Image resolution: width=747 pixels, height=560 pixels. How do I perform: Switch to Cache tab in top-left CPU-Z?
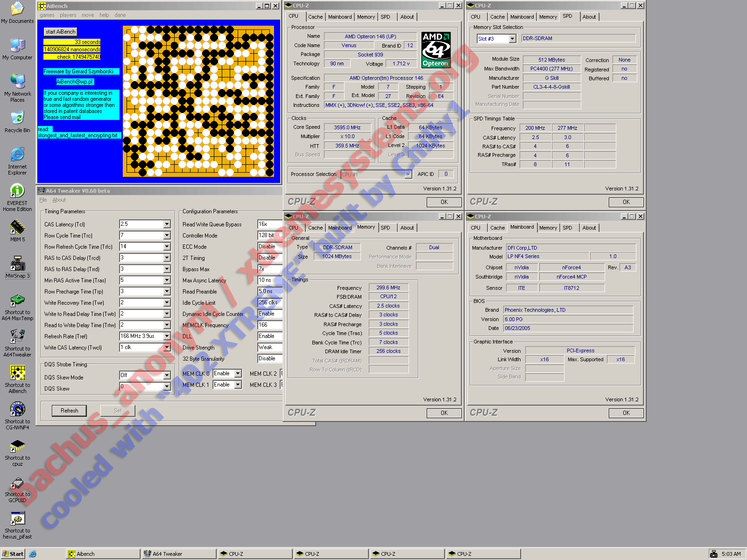pos(315,17)
